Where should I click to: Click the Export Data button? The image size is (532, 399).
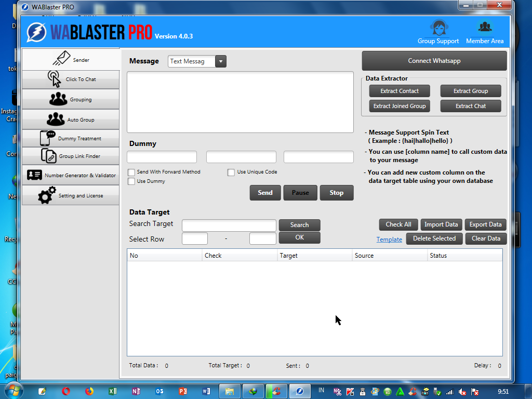point(486,224)
